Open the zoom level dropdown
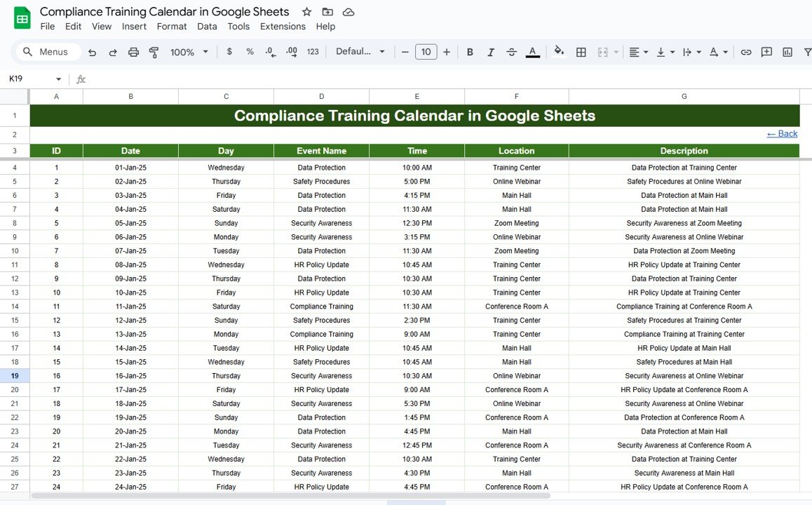Image resolution: width=812 pixels, height=505 pixels. point(189,52)
